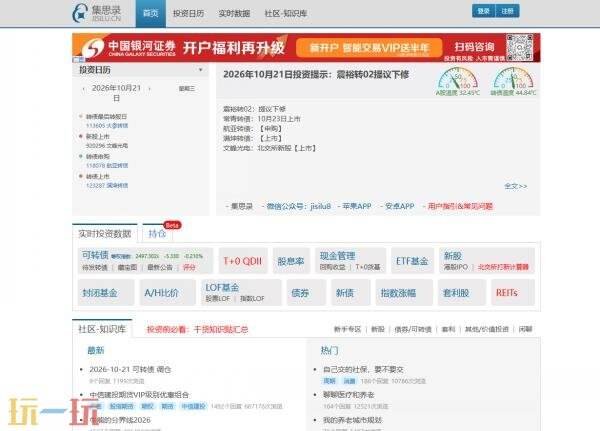
Task: Select the 社区-知识库 section tab
Action: (x=102, y=329)
